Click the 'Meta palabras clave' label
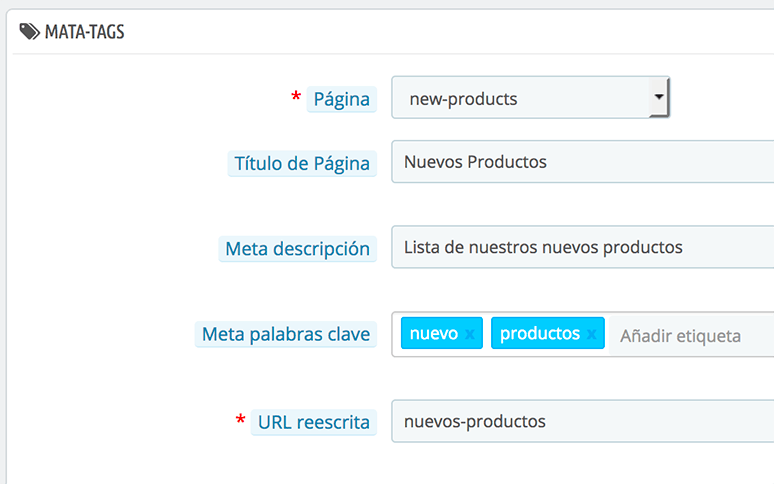The height and width of the screenshot is (484, 774). pos(286,334)
